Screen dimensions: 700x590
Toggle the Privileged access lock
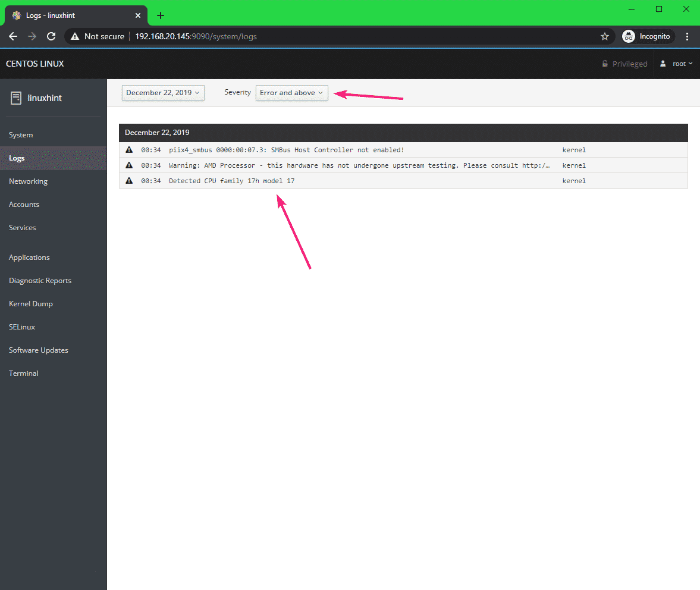[x=624, y=64]
